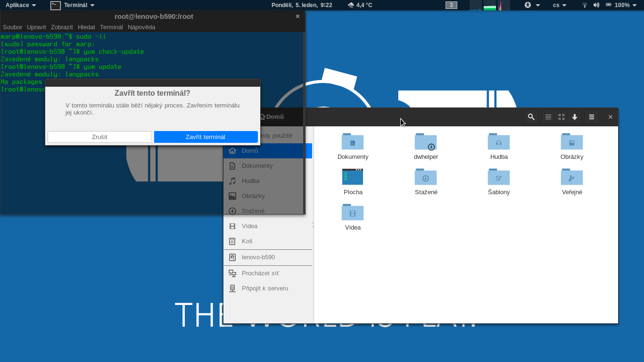Open the Šablony templates folder icon

click(x=499, y=177)
